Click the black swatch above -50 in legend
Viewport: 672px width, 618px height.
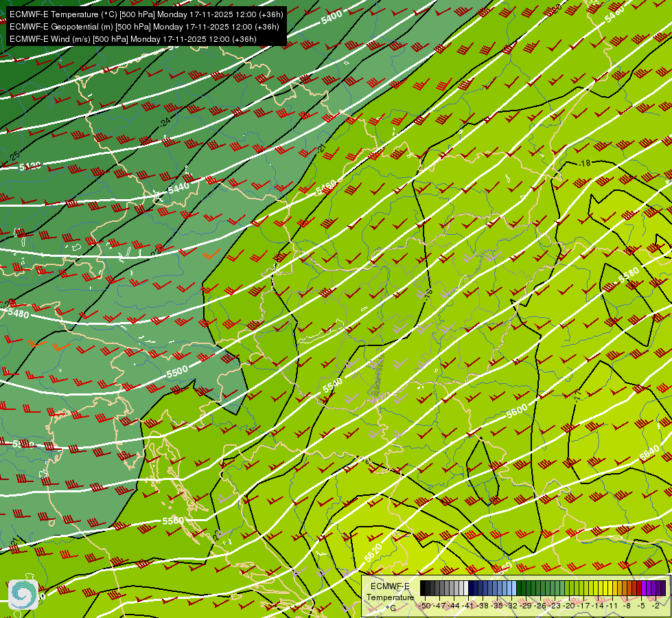pyautogui.click(x=423, y=588)
